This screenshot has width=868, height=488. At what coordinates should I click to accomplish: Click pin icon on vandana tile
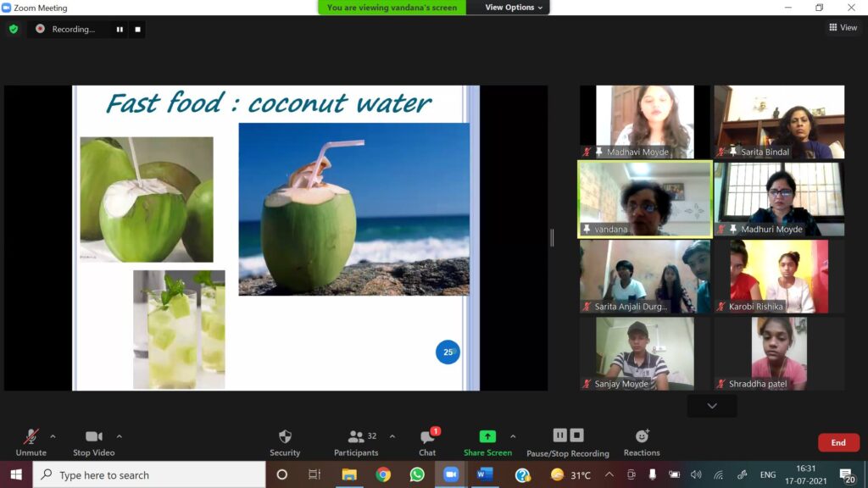(587, 229)
